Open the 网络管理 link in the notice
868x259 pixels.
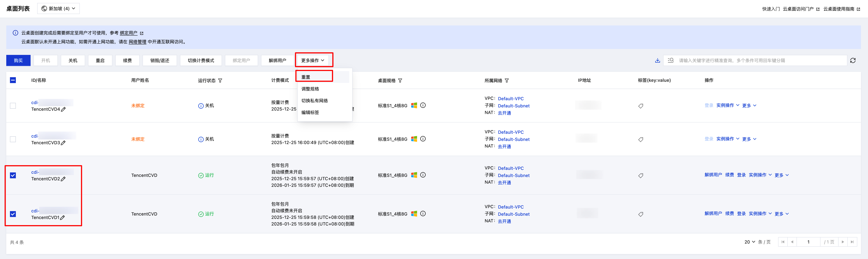point(137,42)
